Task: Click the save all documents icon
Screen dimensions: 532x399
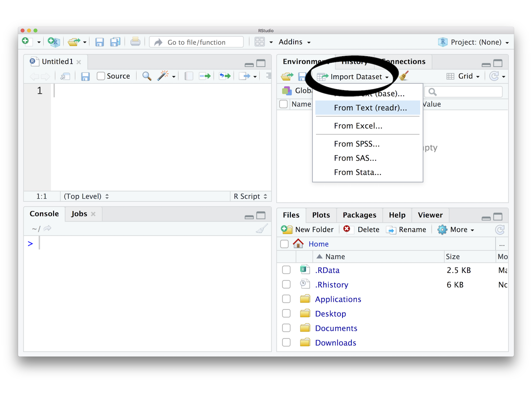Action: pos(115,42)
